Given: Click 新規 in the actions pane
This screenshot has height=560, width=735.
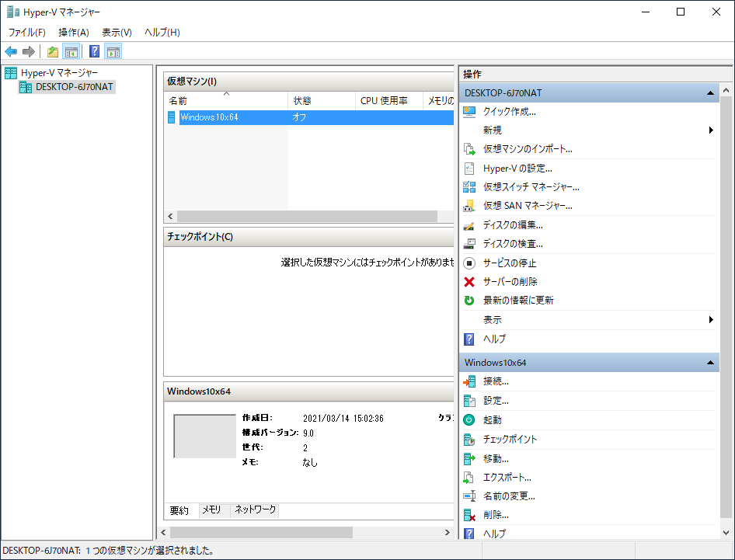Looking at the screenshot, I should point(492,130).
